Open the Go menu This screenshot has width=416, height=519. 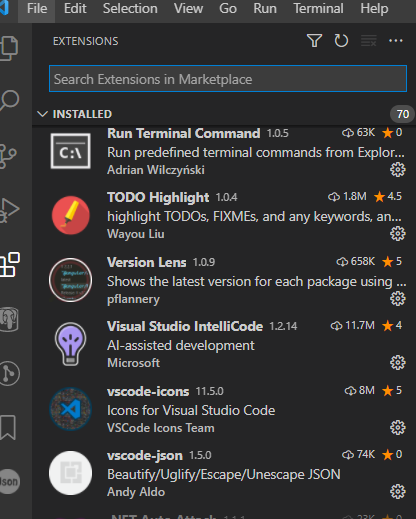click(228, 9)
